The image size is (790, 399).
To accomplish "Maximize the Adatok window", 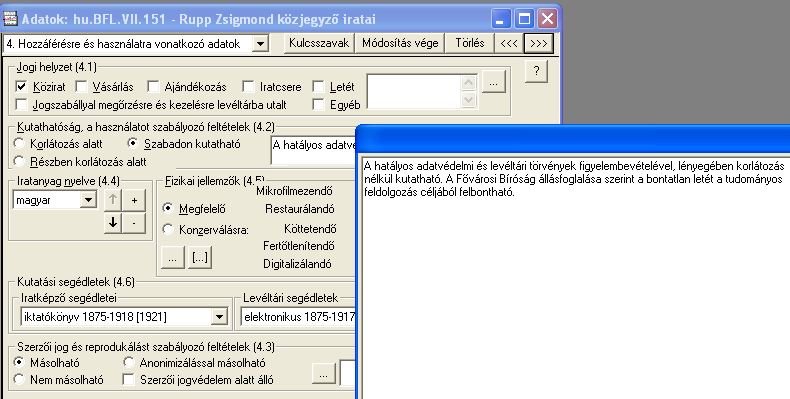I will coord(524,19).
